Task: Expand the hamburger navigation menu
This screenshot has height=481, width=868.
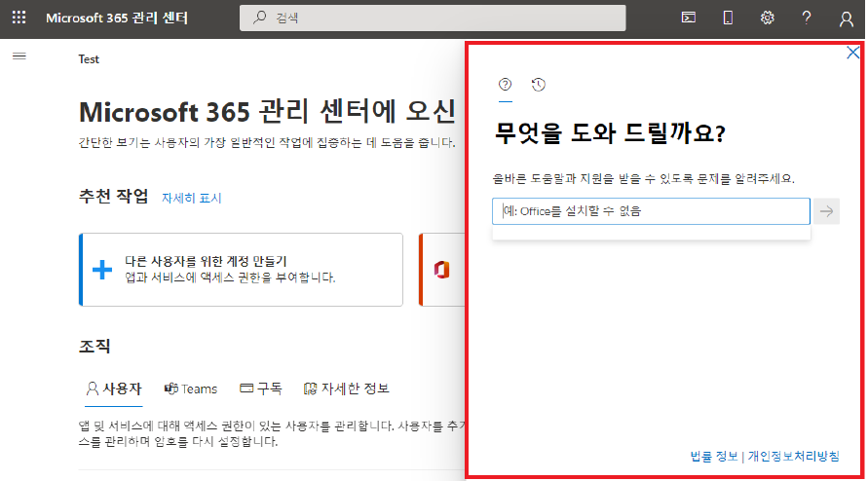Action: (x=19, y=55)
